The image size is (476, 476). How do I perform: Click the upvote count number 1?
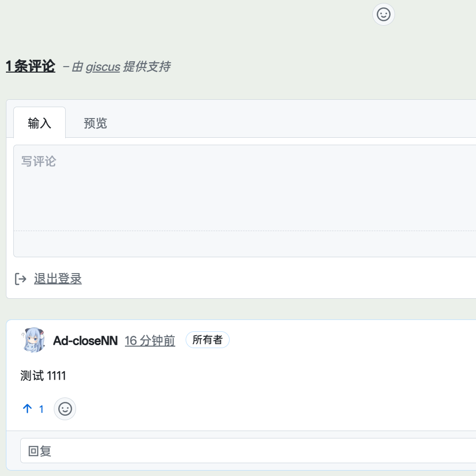click(41, 409)
